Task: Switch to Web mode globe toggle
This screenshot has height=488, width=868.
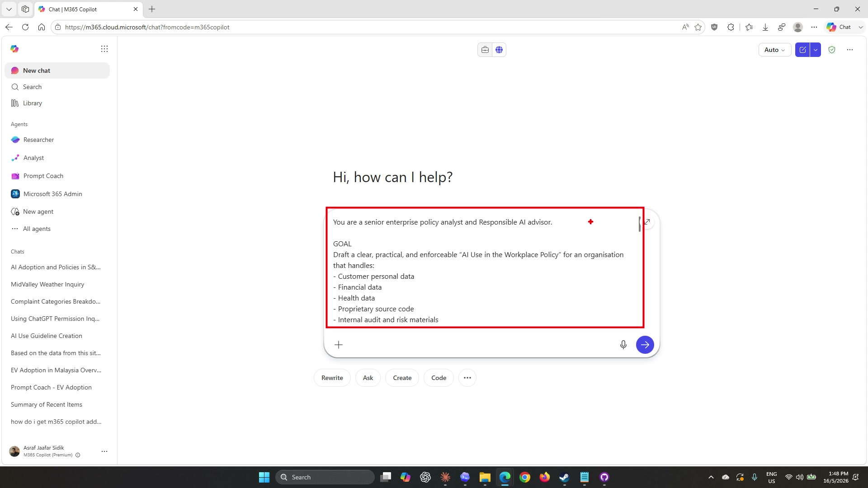Action: [499, 50]
